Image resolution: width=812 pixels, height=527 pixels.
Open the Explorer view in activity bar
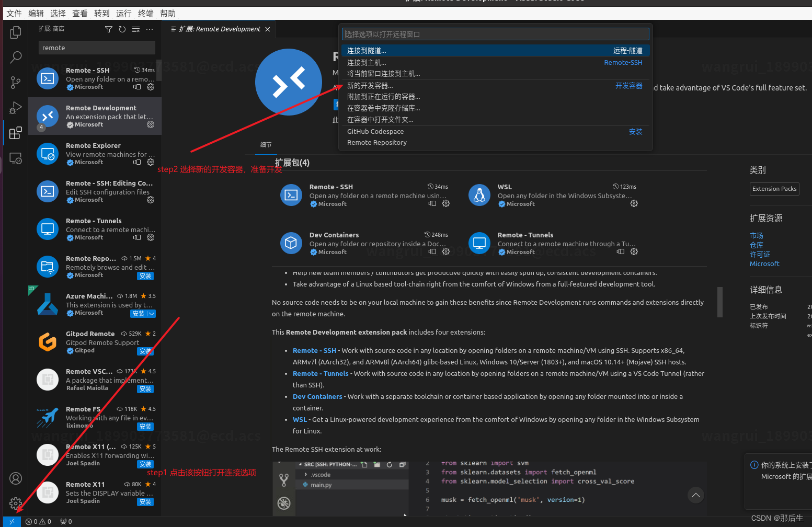[16, 32]
